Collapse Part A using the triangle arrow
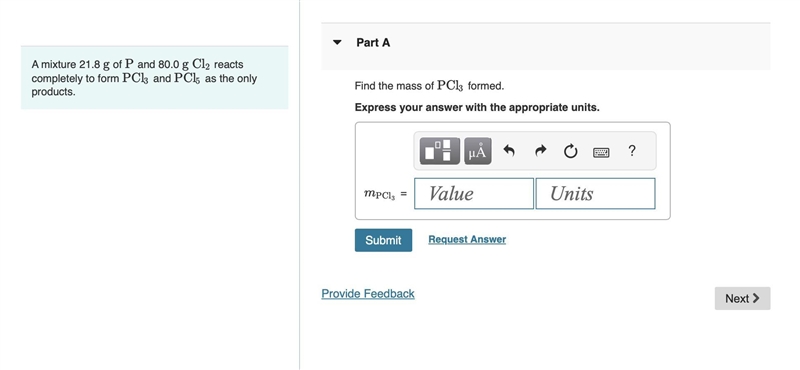Image resolution: width=800 pixels, height=370 pixels. (x=337, y=42)
